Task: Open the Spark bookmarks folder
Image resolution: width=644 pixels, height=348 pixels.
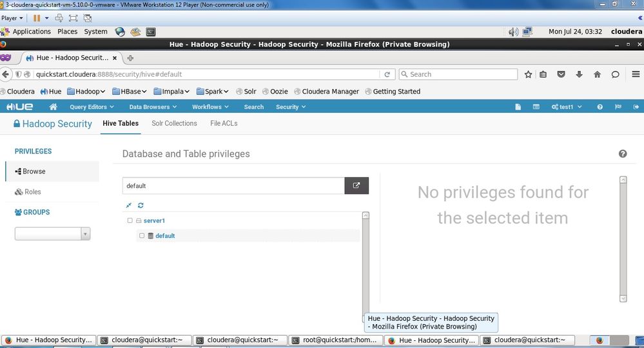Action: [212, 92]
